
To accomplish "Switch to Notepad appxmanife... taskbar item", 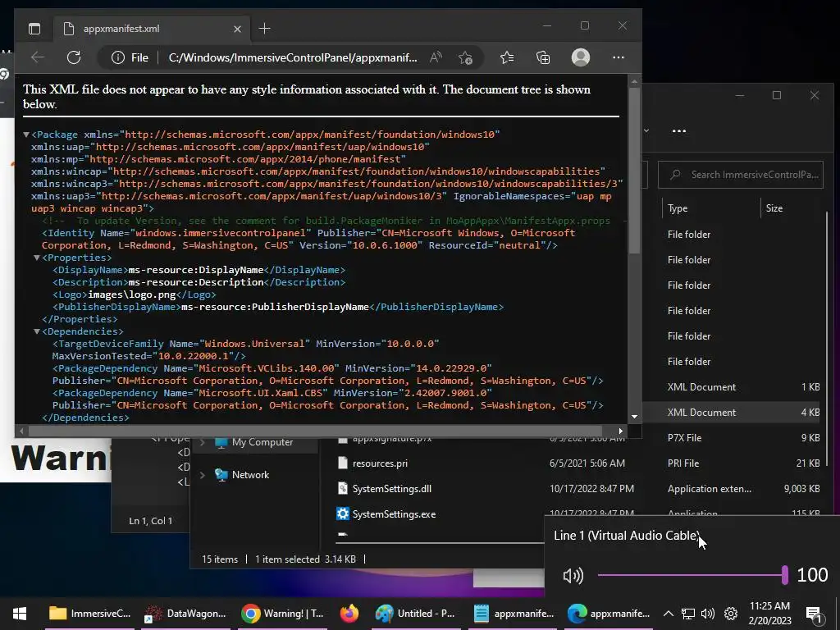I will 514,614.
